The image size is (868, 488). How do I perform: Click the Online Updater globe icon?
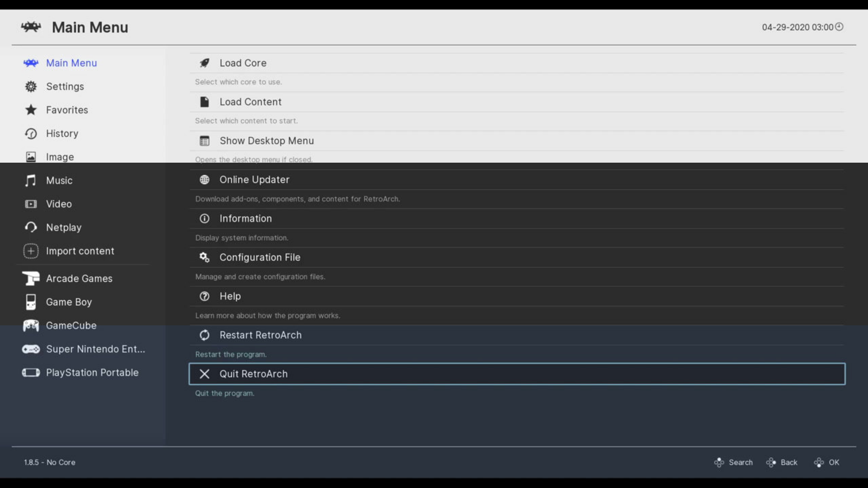point(204,180)
